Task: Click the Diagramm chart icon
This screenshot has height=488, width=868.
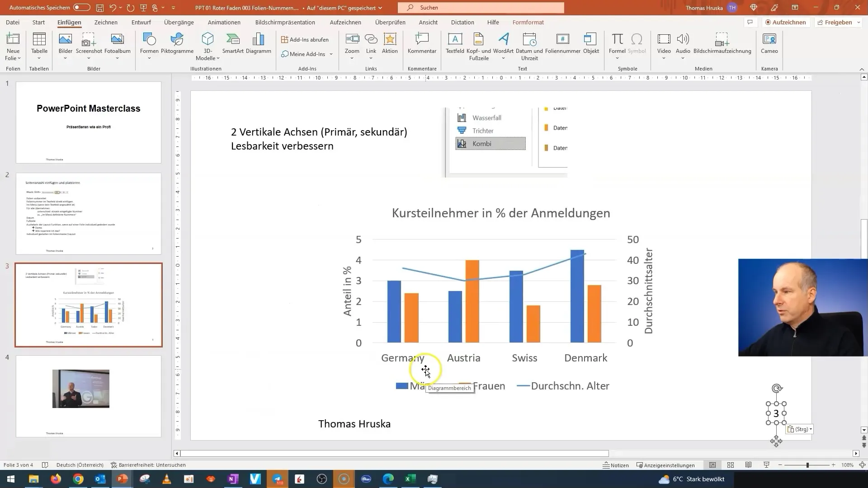Action: pos(259,40)
